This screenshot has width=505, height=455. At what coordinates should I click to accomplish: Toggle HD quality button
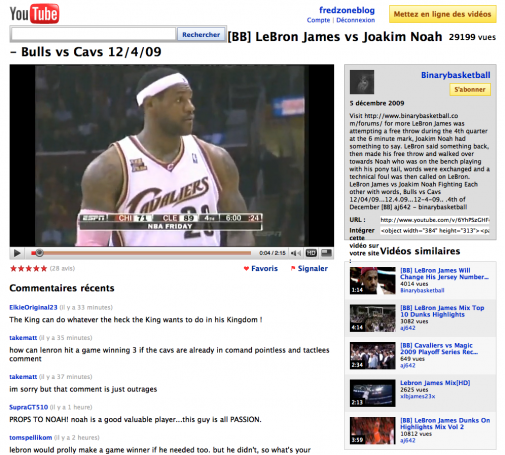311,253
